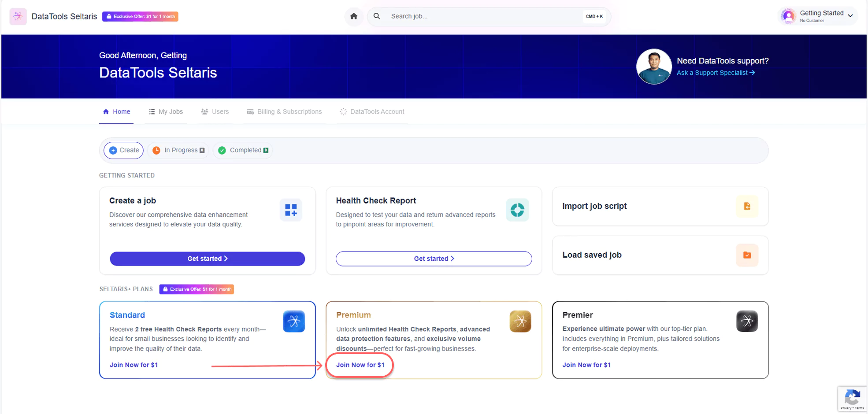Click the Standard plan blue icon
This screenshot has height=414, width=868.
(294, 322)
